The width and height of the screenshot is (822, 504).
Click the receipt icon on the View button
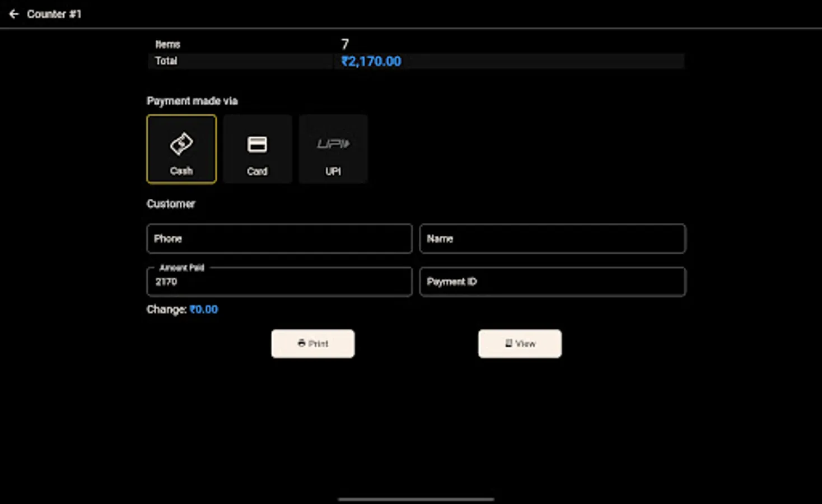[x=508, y=343]
